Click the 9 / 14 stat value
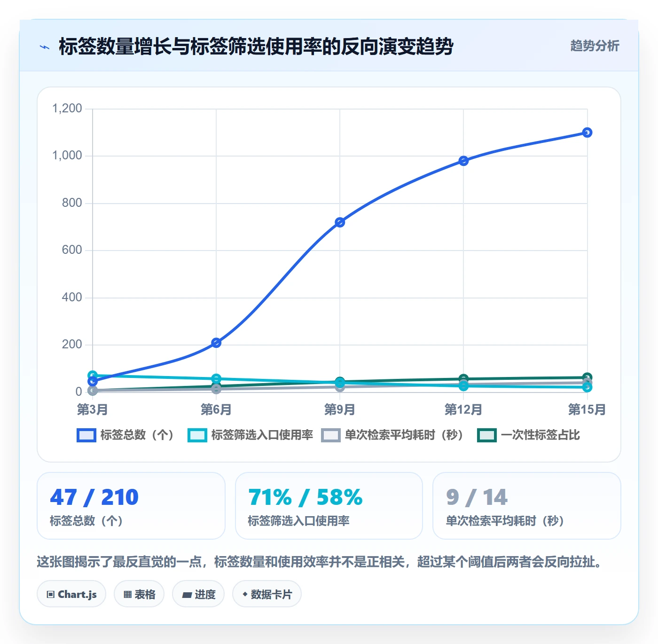The width and height of the screenshot is (658, 644). (x=477, y=497)
